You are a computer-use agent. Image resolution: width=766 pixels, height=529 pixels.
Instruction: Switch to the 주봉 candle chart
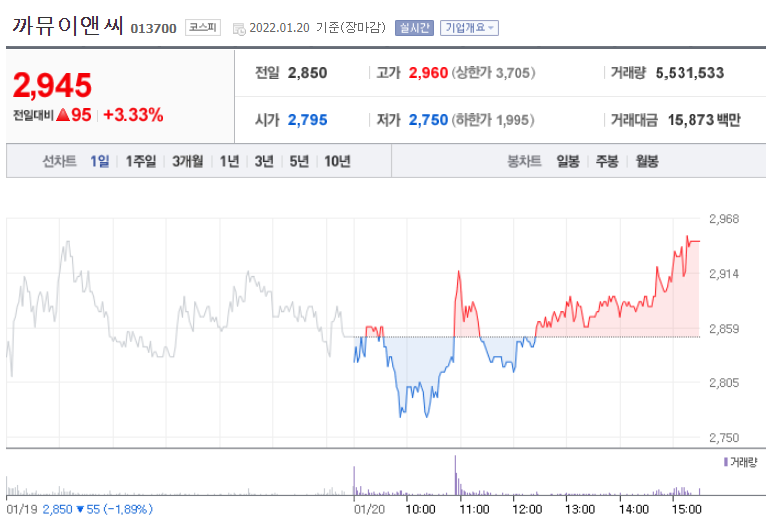[x=607, y=161]
